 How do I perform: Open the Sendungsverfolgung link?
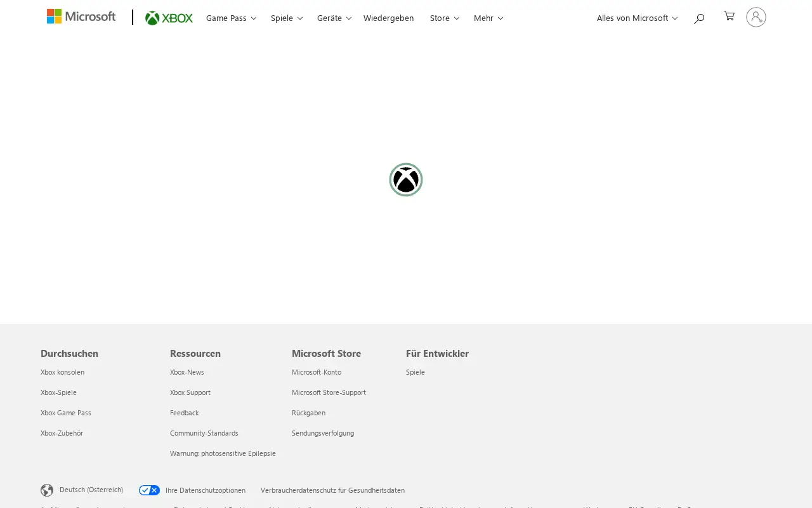point(323,433)
